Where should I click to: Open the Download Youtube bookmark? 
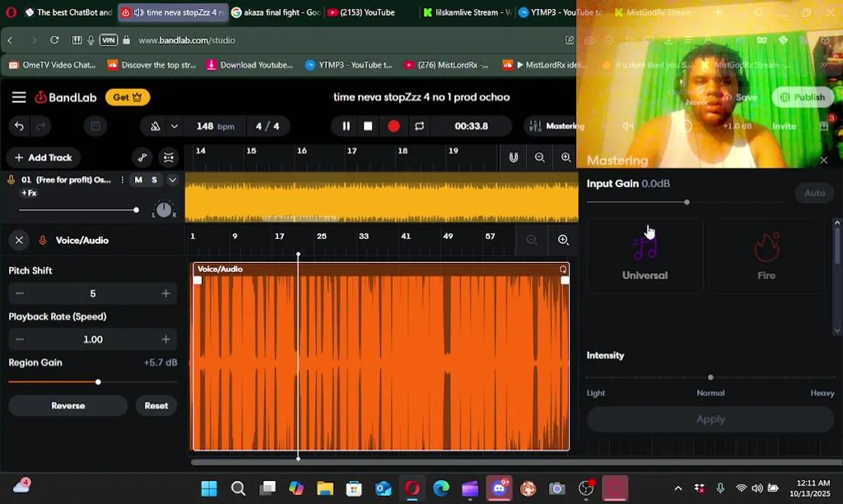click(250, 64)
